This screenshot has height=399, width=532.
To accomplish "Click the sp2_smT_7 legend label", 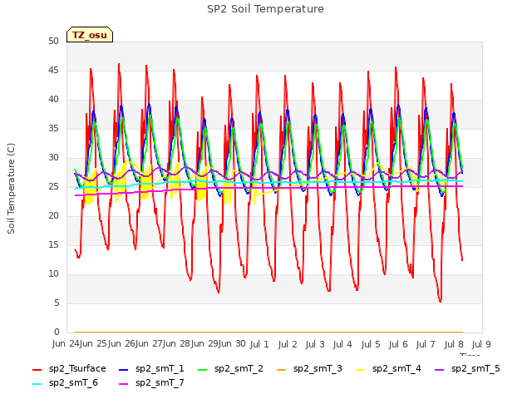I will 160,383.
